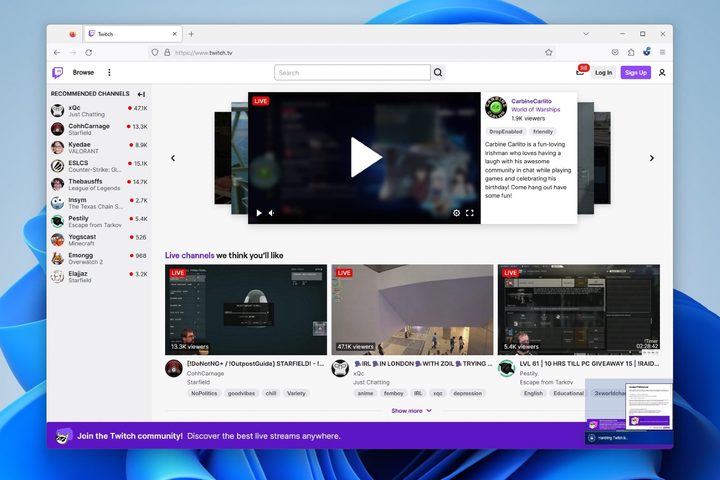Click the Log In button
Screen dimensions: 720x480
[603, 73]
